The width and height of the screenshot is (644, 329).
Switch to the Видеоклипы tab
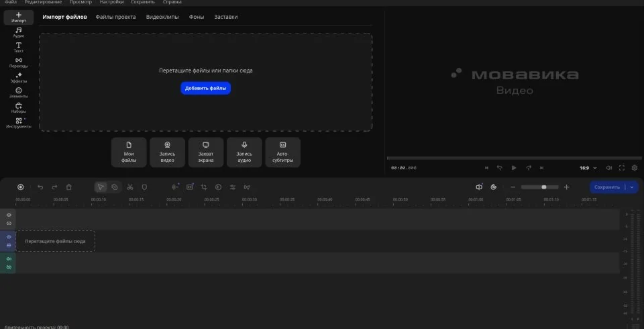162,17
